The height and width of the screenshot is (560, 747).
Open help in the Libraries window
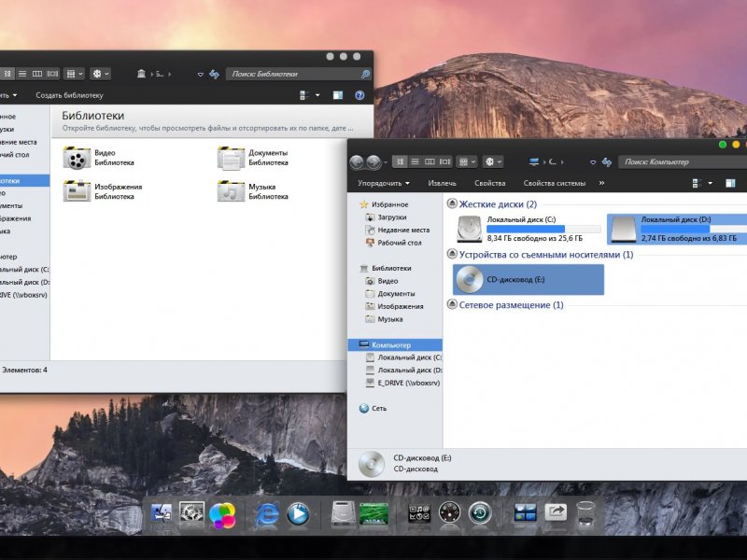(359, 95)
